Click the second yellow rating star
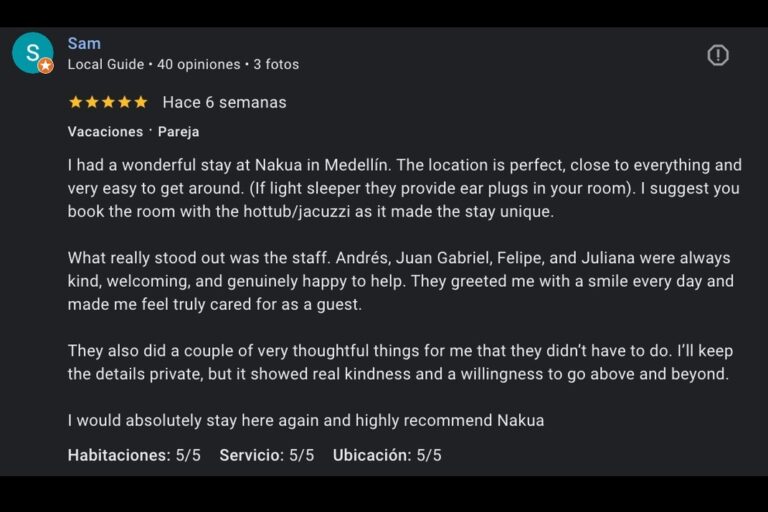Screen dimensions: 768x512 click(x=92, y=102)
